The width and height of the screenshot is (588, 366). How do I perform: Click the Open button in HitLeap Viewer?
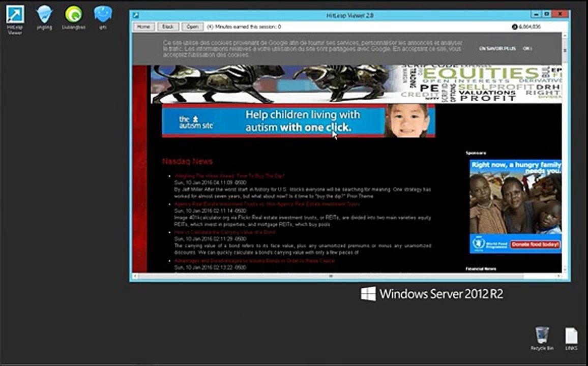(x=192, y=26)
